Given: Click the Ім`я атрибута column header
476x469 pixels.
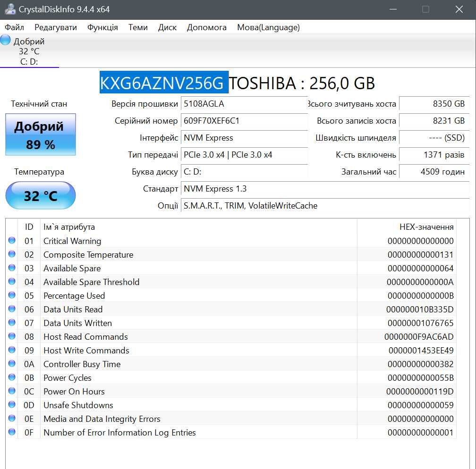Looking at the screenshot, I should tap(199, 227).
